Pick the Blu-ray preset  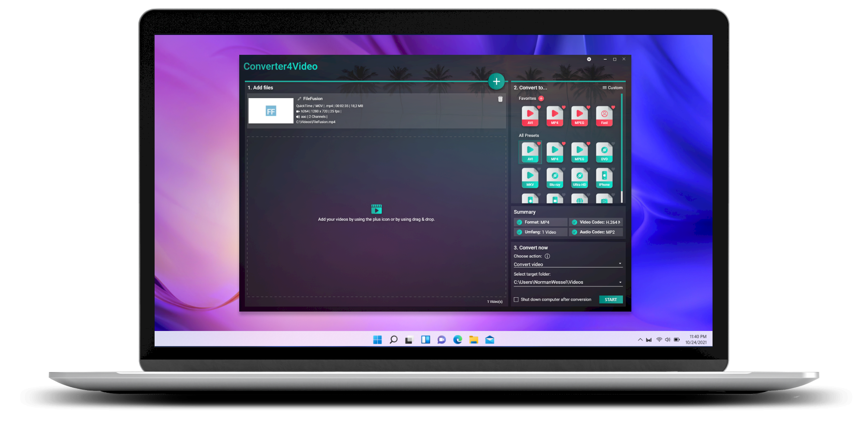pyautogui.click(x=554, y=178)
